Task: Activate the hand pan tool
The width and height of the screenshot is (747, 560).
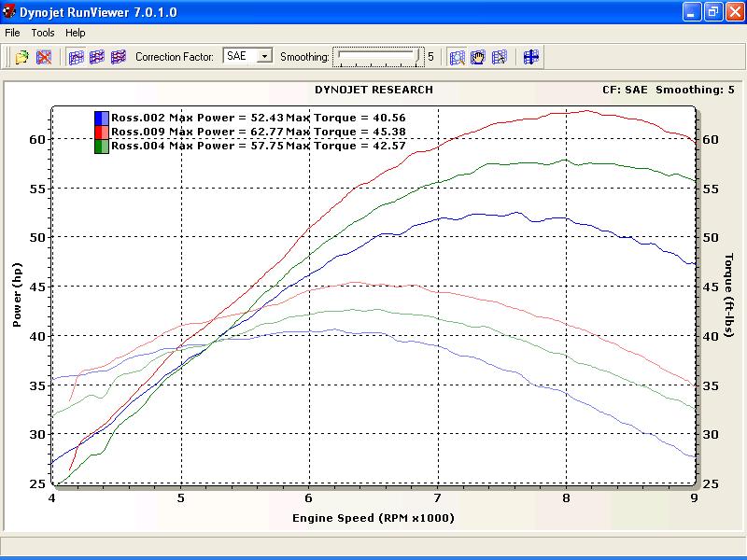Action: tap(478, 57)
